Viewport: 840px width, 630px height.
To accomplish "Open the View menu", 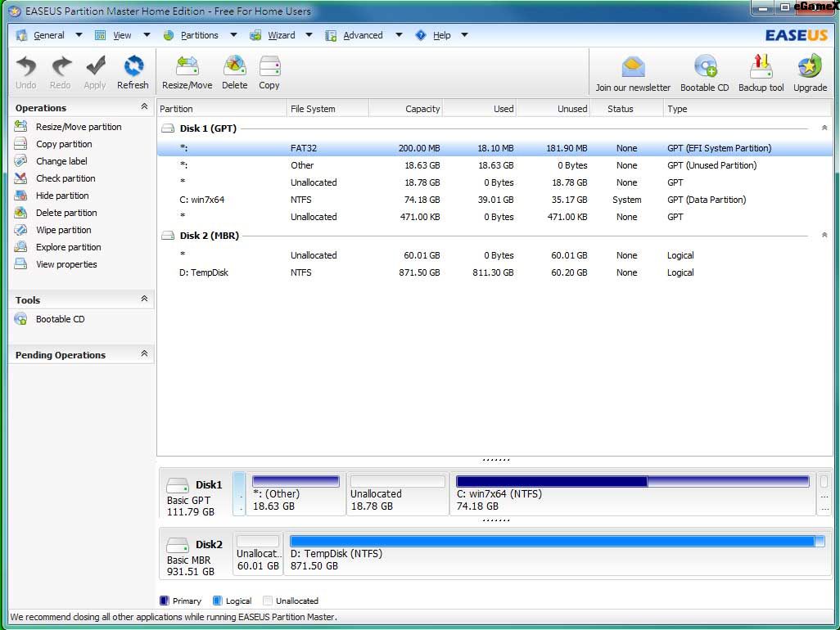I will [122, 35].
